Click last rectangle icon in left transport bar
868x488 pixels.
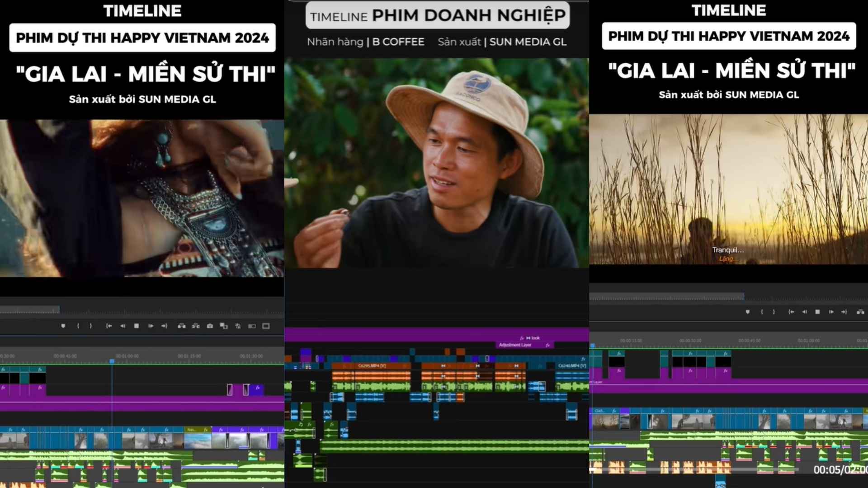[266, 326]
